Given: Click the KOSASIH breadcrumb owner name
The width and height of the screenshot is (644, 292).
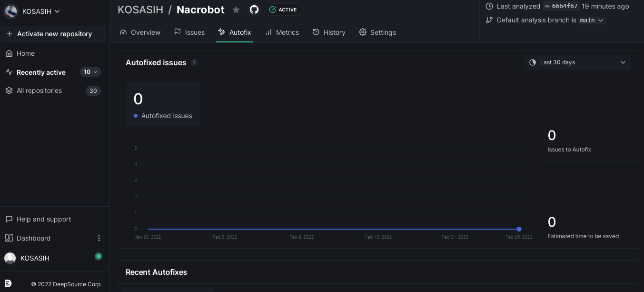Looking at the screenshot, I should [x=140, y=10].
